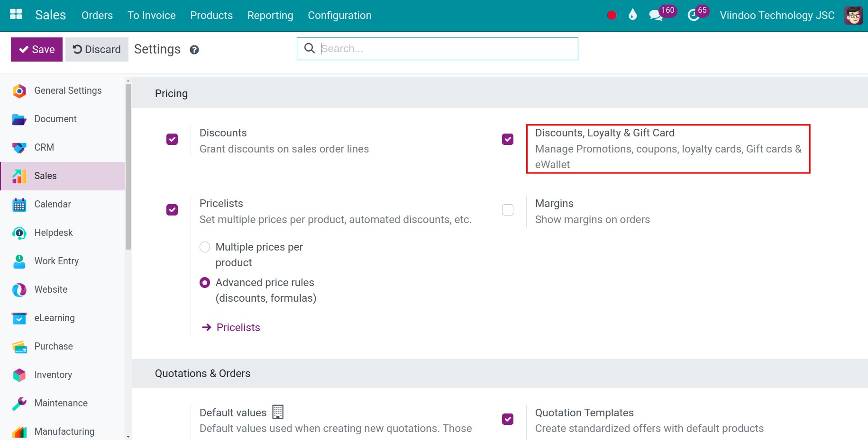This screenshot has height=440, width=868.
Task: Toggle the Discounts checkbox
Action: point(172,139)
